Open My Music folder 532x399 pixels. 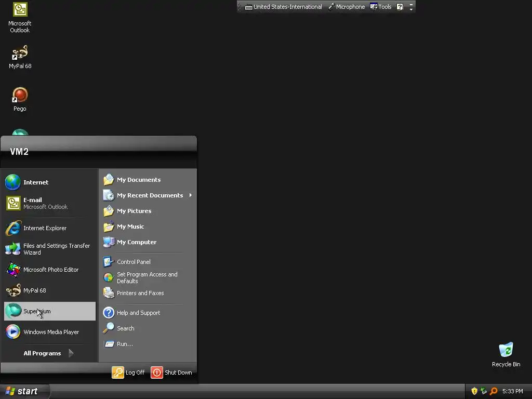click(148, 227)
